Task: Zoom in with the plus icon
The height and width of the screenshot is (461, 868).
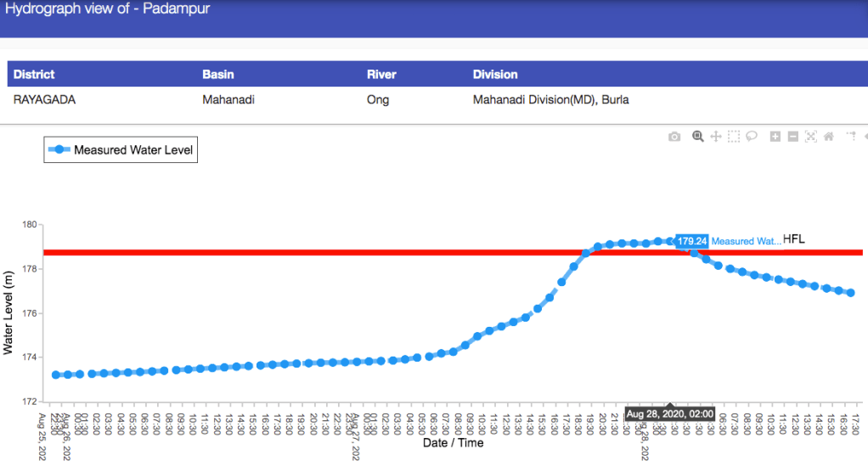Action: tap(775, 137)
